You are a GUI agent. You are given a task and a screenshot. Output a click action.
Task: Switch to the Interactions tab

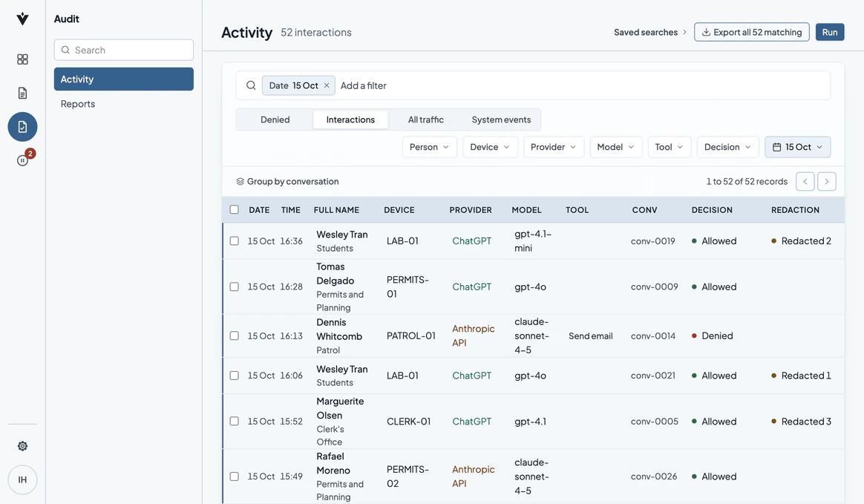tap(350, 120)
